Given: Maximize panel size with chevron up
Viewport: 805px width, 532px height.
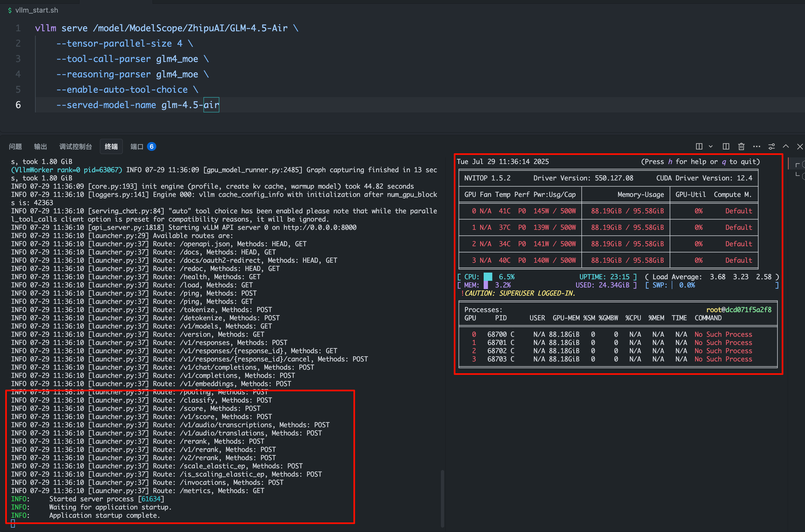Looking at the screenshot, I should 786,146.
